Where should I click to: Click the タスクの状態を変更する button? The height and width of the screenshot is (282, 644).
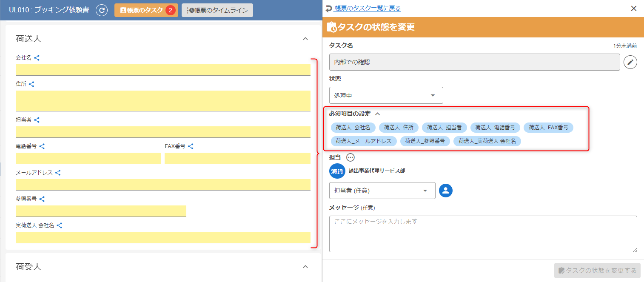(597, 271)
